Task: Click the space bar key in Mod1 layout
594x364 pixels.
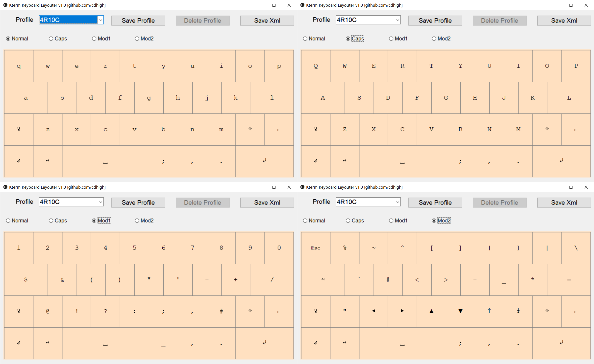Action: point(105,343)
